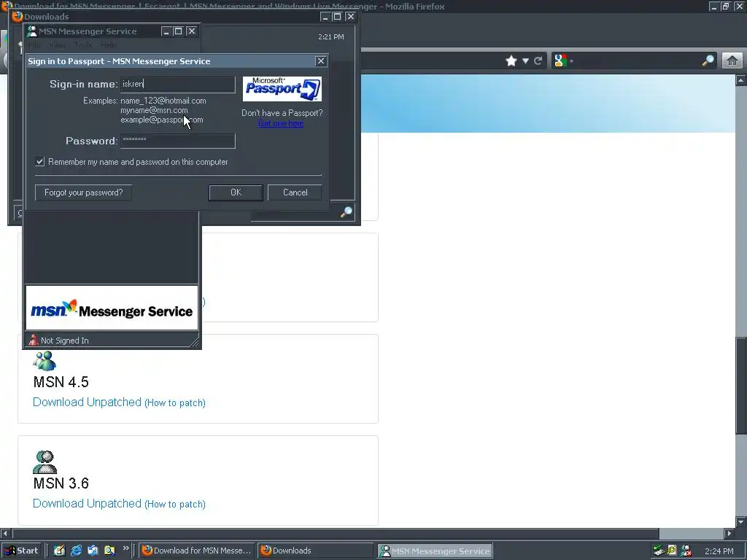The width and height of the screenshot is (747, 560).
Task: Toggle Remember my name and password checkbox
Action: (x=40, y=162)
